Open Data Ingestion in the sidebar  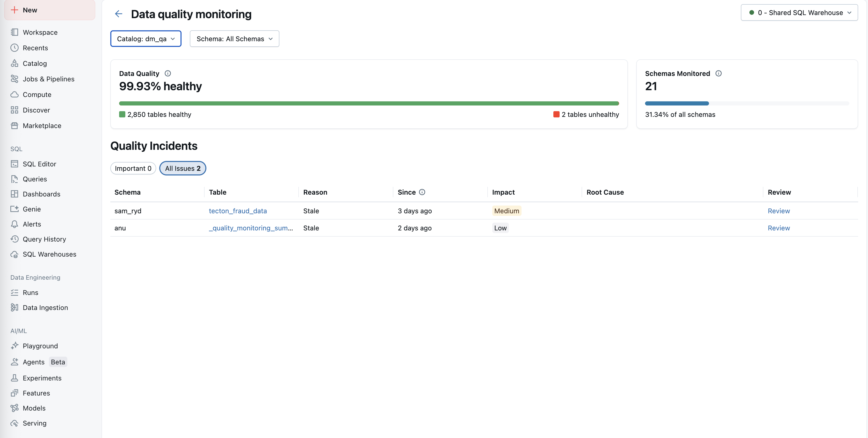coord(45,308)
